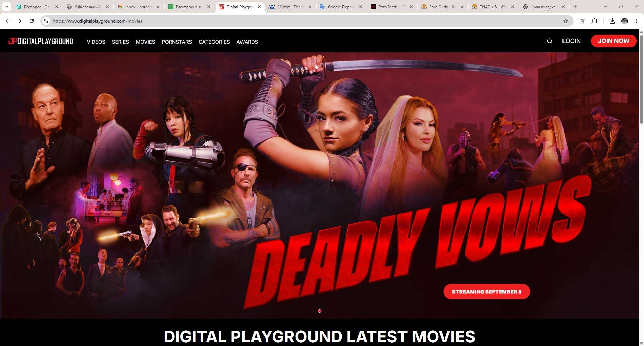This screenshot has width=644, height=346.
Task: Open the tab search chevron
Action: point(6,6)
